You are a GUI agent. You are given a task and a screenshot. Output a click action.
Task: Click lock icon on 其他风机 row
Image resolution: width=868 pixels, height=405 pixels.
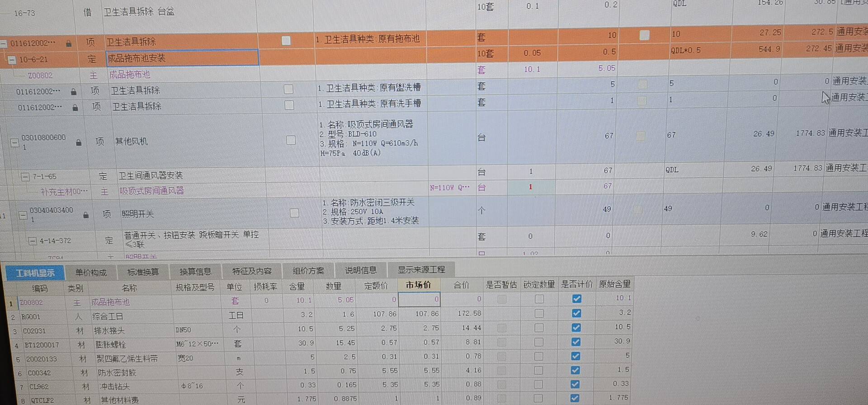[x=79, y=142]
